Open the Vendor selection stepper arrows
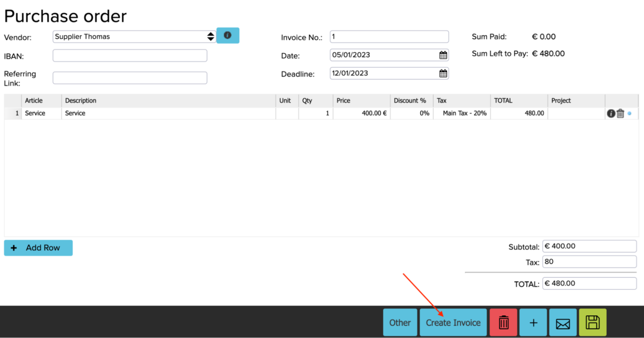644x338 pixels. (210, 36)
